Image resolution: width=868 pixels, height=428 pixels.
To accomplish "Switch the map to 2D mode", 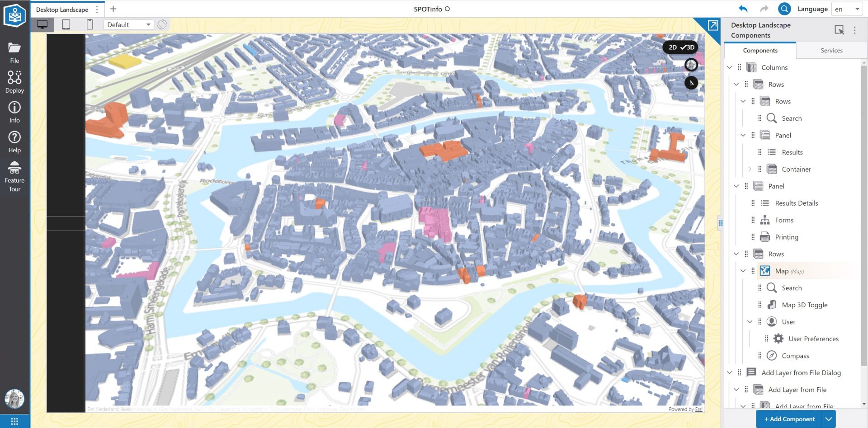I will click(672, 47).
